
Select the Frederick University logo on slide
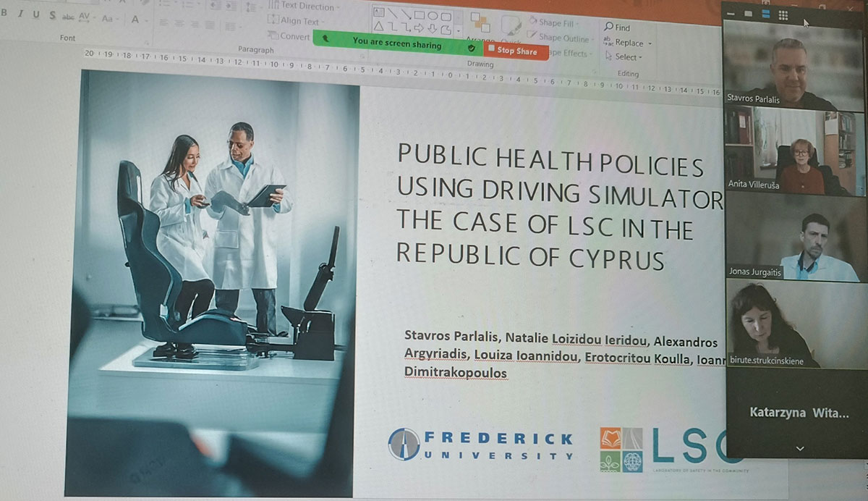click(x=480, y=445)
